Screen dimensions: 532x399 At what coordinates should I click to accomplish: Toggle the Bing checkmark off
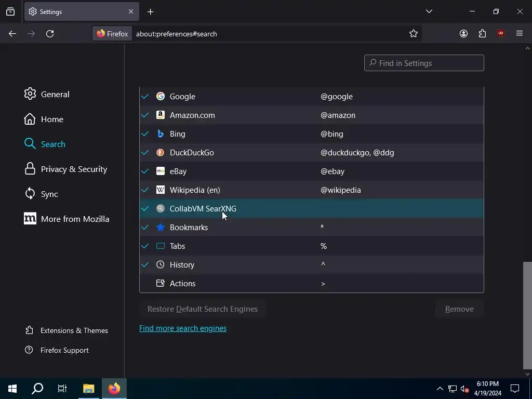(145, 134)
